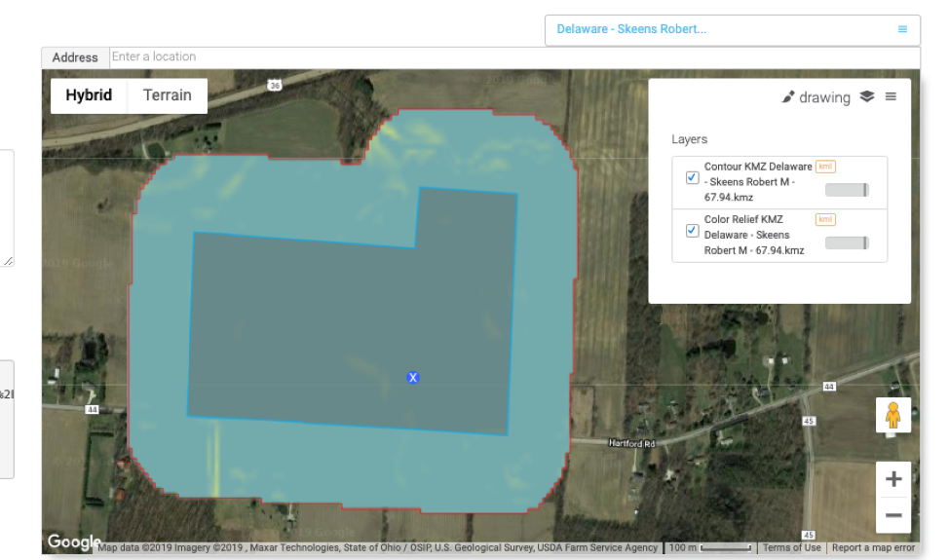The width and height of the screenshot is (949, 560).
Task: Click the dropdown's menu lines icon
Action: click(902, 29)
